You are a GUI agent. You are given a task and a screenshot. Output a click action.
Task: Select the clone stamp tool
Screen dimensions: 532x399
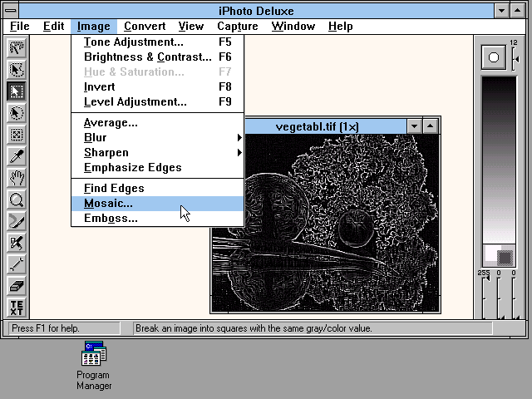[x=17, y=244]
